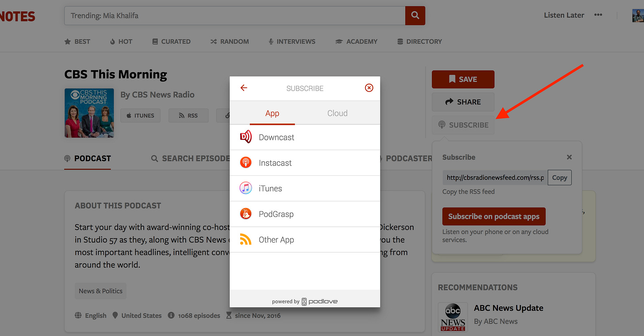Click the RECOMMENDATIONS heading
644x336 pixels.
coord(478,287)
